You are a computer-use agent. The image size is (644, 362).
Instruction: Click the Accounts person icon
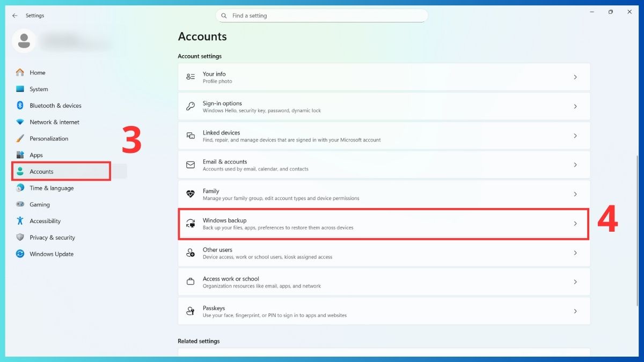point(20,172)
